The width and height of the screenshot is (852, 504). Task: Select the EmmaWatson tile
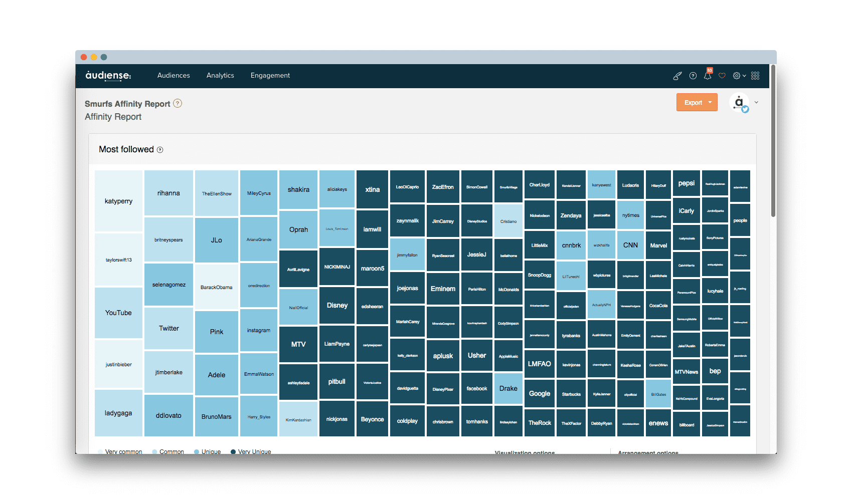point(259,374)
